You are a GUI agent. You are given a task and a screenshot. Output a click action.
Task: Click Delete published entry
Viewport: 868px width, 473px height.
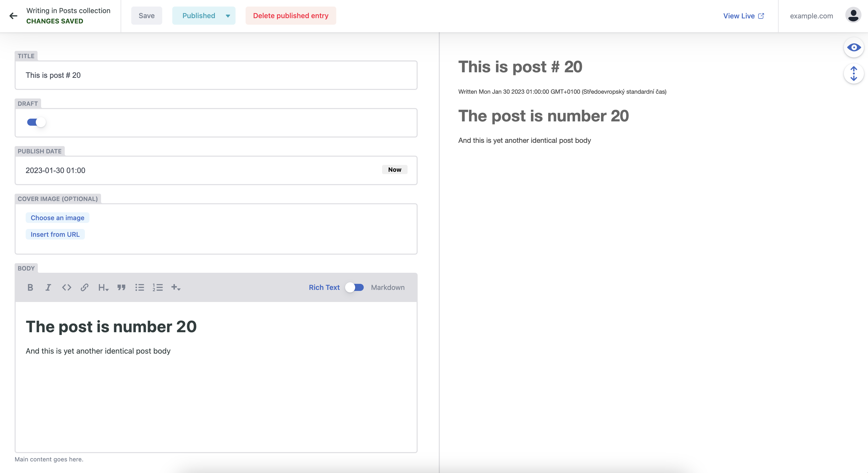[x=290, y=16]
